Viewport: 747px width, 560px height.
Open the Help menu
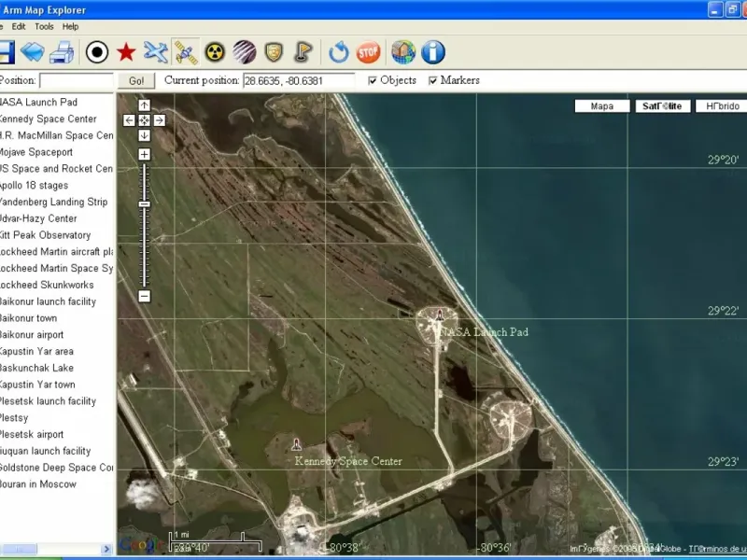click(x=71, y=27)
